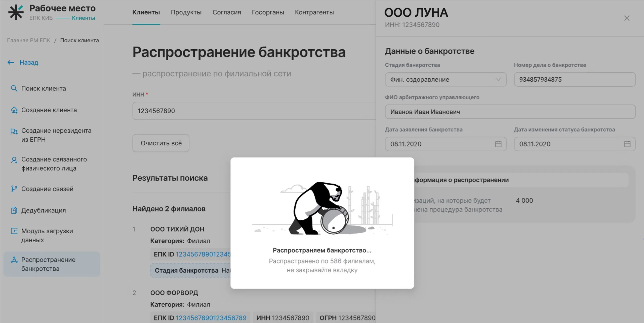Viewport: 644px width, 323px height.
Task: Click the Модуль загрузки данных import icon
Action: pos(14,231)
